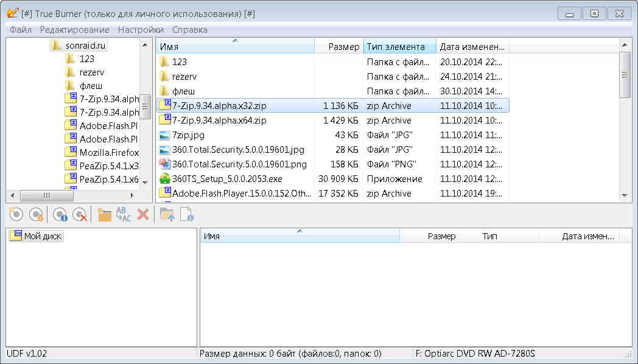Click the red X delete toolbar icon

tap(143, 214)
